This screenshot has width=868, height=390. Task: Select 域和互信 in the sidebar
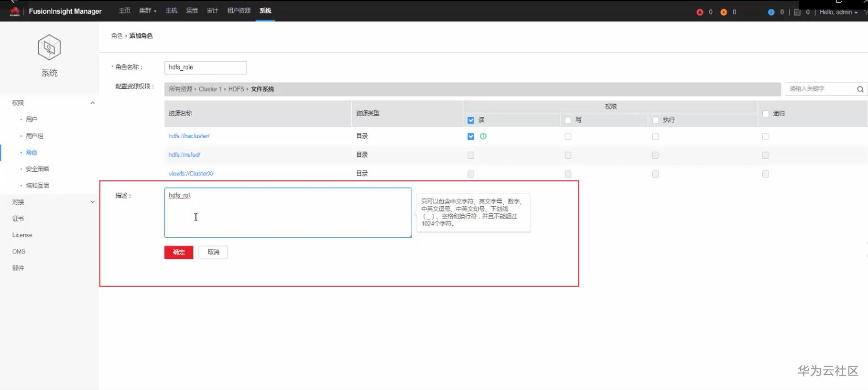tap(37, 185)
